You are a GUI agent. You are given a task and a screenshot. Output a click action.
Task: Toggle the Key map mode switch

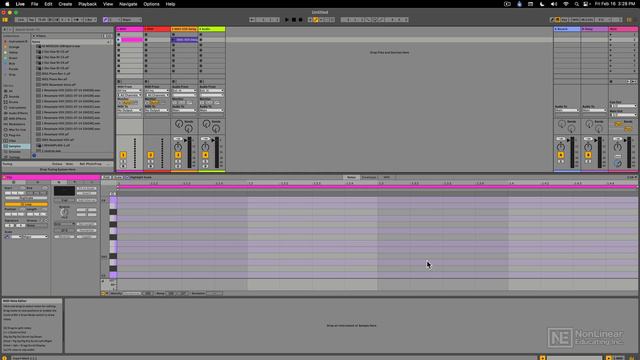click(x=564, y=20)
